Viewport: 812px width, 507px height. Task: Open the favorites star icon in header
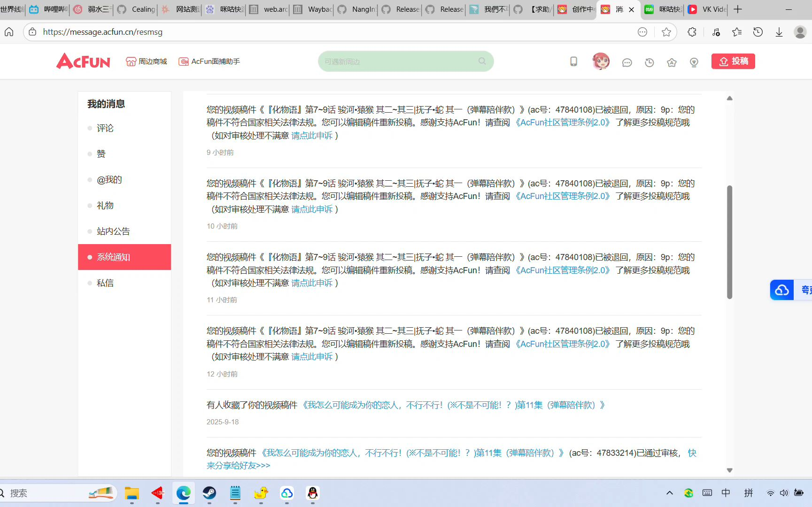(x=672, y=62)
